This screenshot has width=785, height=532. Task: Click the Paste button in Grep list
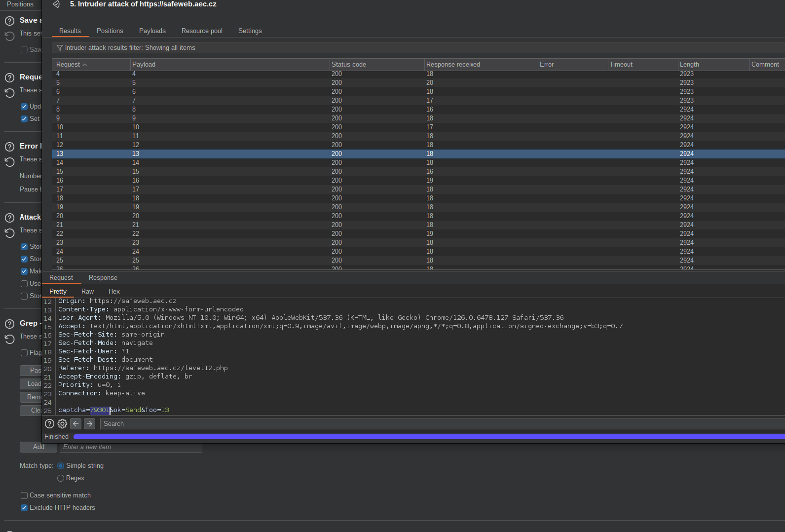tap(31, 371)
